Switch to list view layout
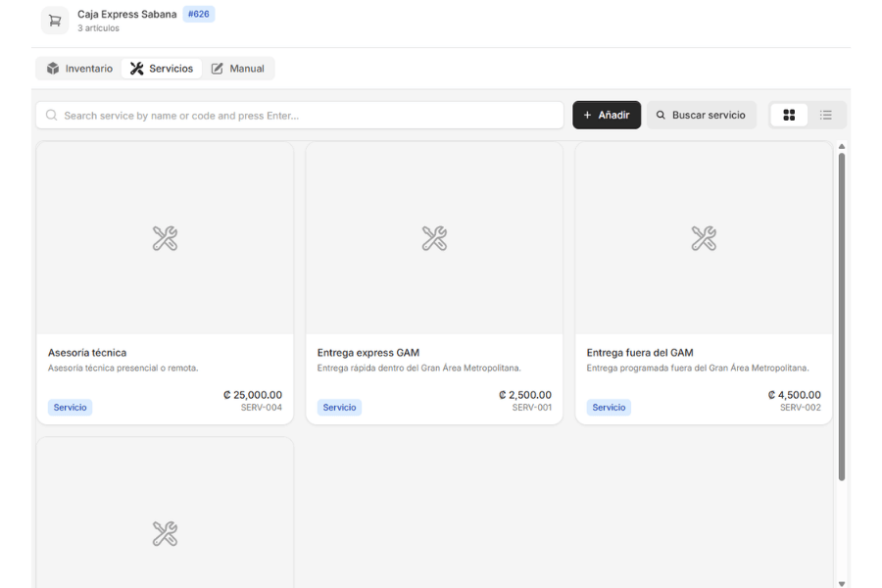This screenshot has width=882, height=588. pyautogui.click(x=825, y=115)
